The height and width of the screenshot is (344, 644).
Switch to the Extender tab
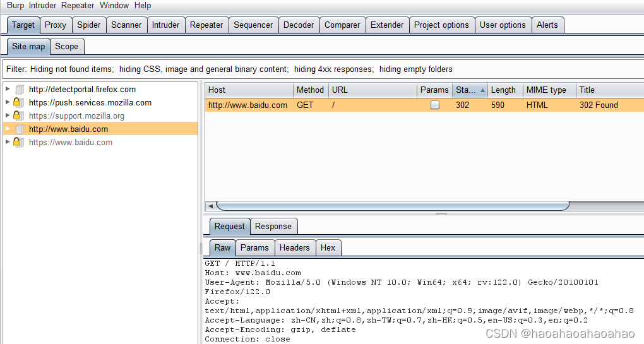387,25
